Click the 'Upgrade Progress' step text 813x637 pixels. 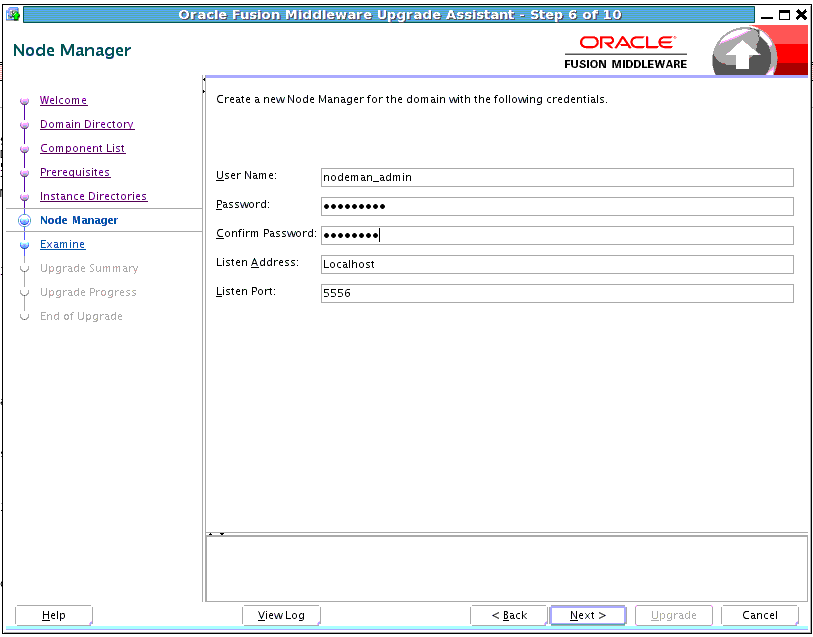(x=88, y=292)
